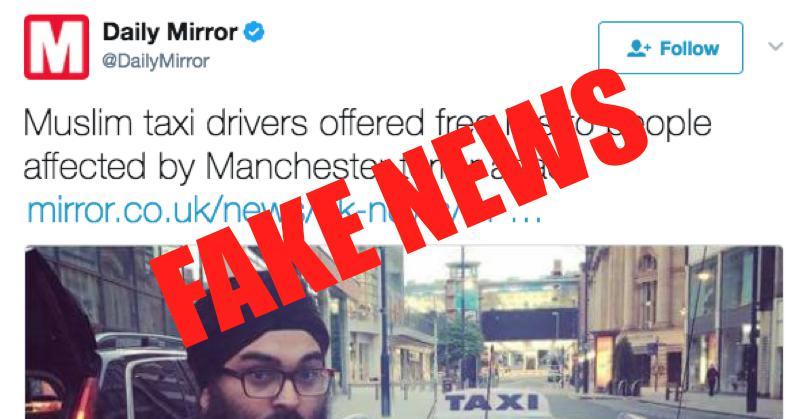This screenshot has width=800, height=419.
Task: Click the dark footbridge across the street
Action: click(x=530, y=324)
